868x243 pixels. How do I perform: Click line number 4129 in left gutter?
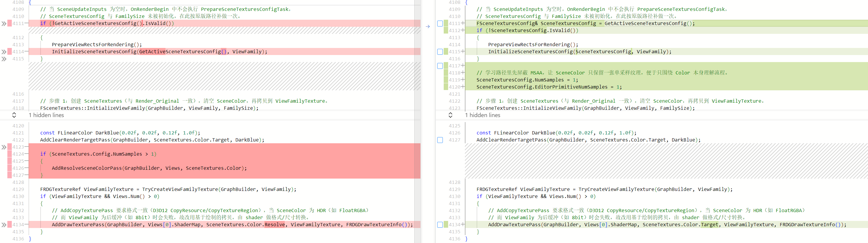coord(18,189)
